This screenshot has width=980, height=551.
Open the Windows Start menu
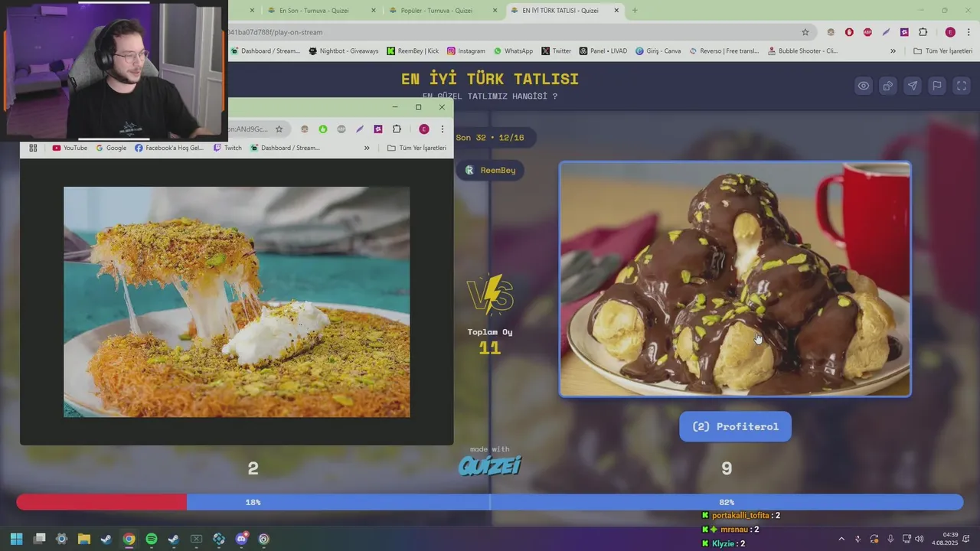tap(17, 539)
